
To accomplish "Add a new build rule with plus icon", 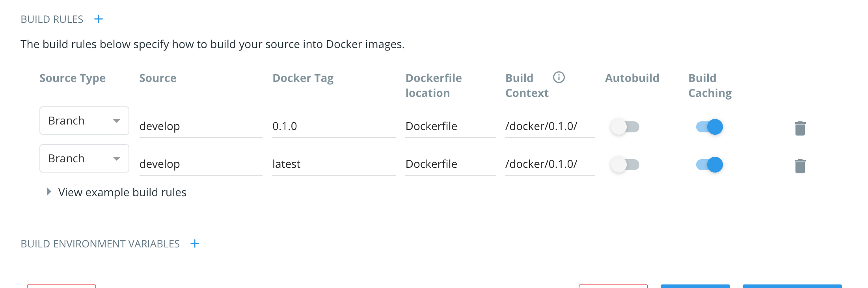I will [99, 19].
